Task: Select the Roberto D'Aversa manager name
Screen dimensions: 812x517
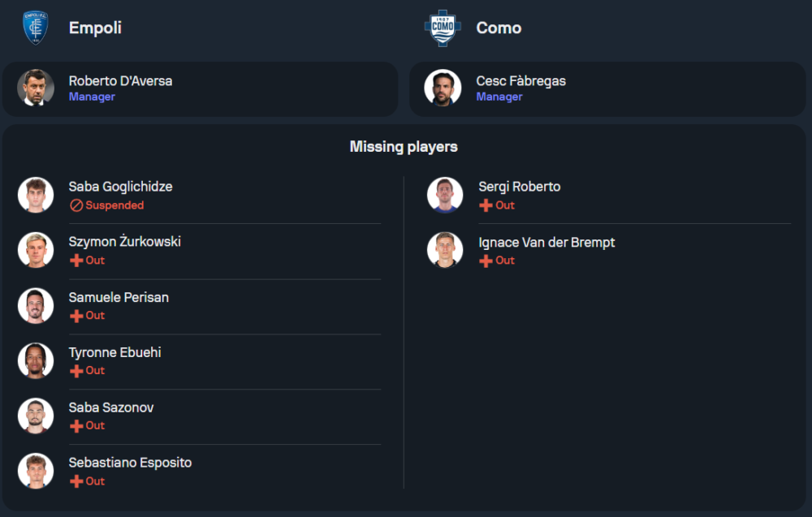Action: pyautogui.click(x=120, y=81)
